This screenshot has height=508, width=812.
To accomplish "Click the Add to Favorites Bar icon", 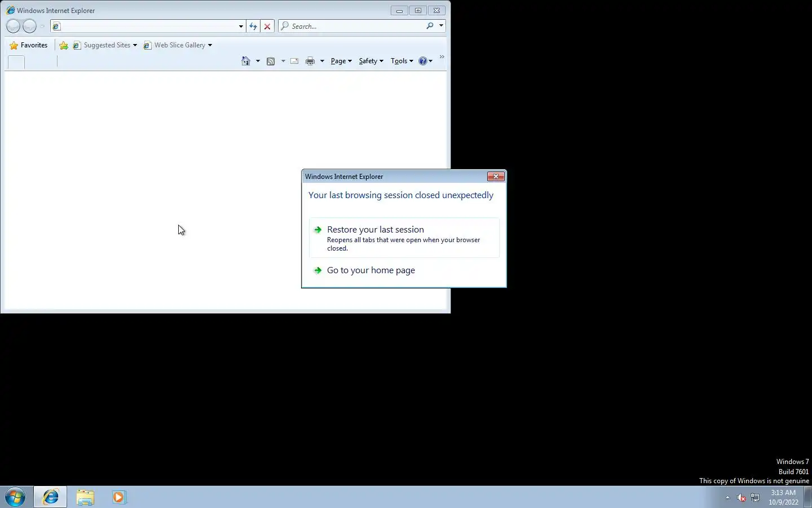I will tap(64, 45).
